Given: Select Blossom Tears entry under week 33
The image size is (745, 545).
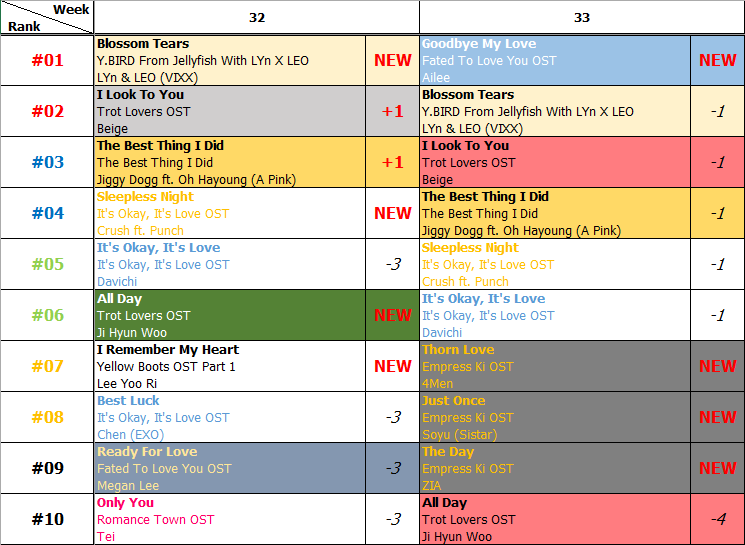Looking at the screenshot, I should [x=555, y=111].
